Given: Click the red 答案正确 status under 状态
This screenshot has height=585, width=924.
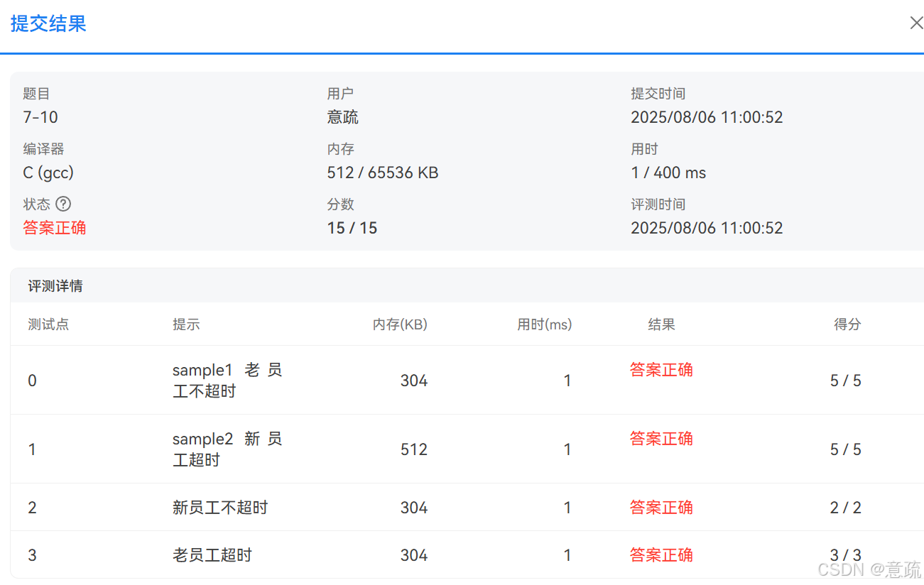Looking at the screenshot, I should pyautogui.click(x=55, y=228).
